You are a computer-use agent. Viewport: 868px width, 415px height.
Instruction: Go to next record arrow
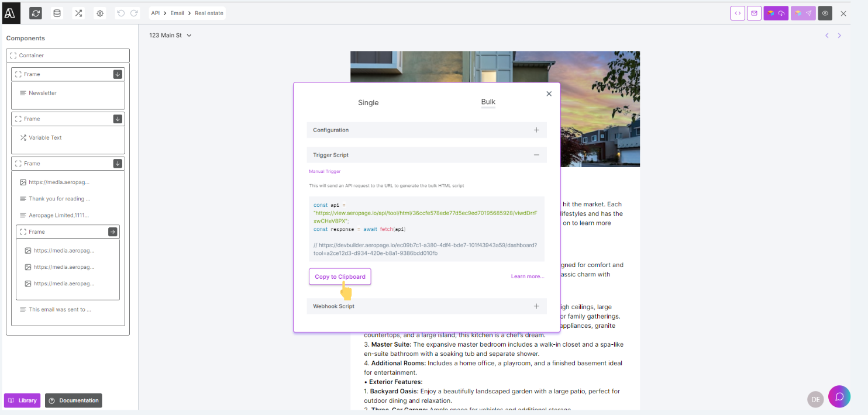[839, 36]
